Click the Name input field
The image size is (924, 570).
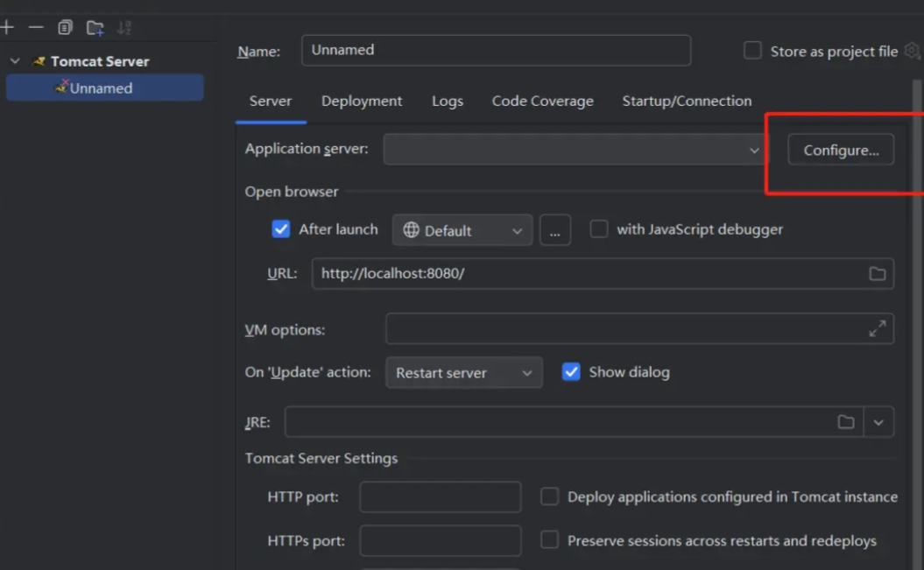pyautogui.click(x=497, y=50)
